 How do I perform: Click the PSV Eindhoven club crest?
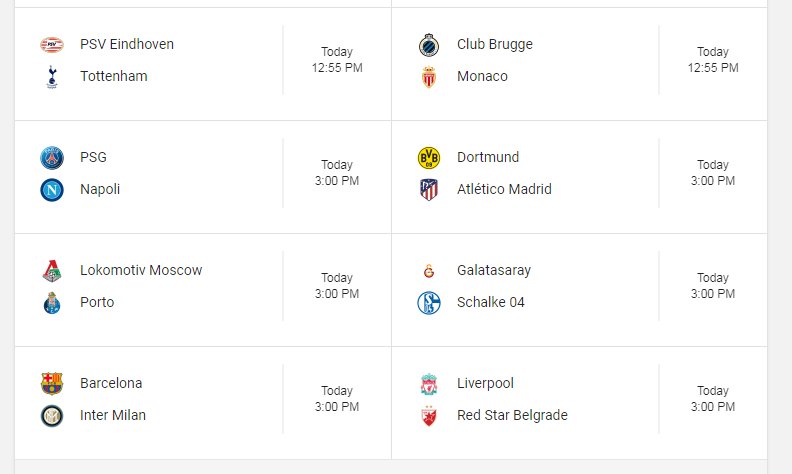(52, 45)
